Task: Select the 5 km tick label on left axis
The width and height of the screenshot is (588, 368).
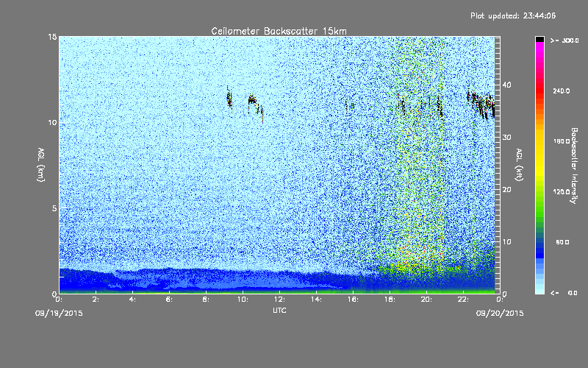Action: point(54,208)
